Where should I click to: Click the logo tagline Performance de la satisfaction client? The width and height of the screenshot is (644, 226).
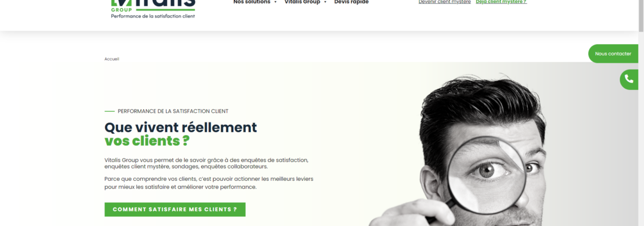click(153, 16)
